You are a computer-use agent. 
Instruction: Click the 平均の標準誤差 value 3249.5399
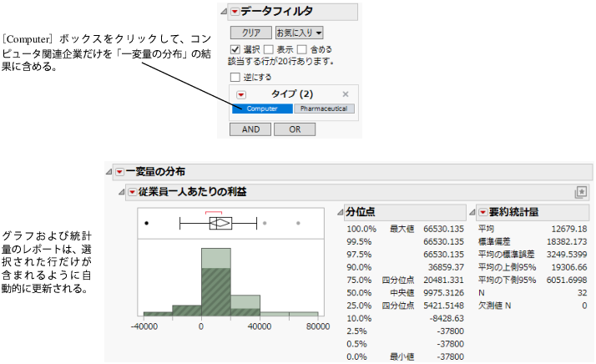click(x=567, y=255)
